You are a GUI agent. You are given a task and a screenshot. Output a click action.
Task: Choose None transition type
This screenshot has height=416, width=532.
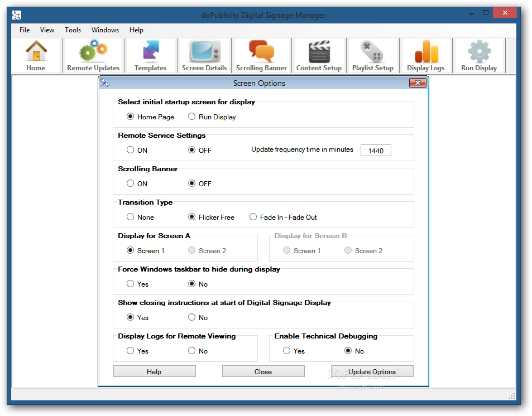click(x=141, y=217)
